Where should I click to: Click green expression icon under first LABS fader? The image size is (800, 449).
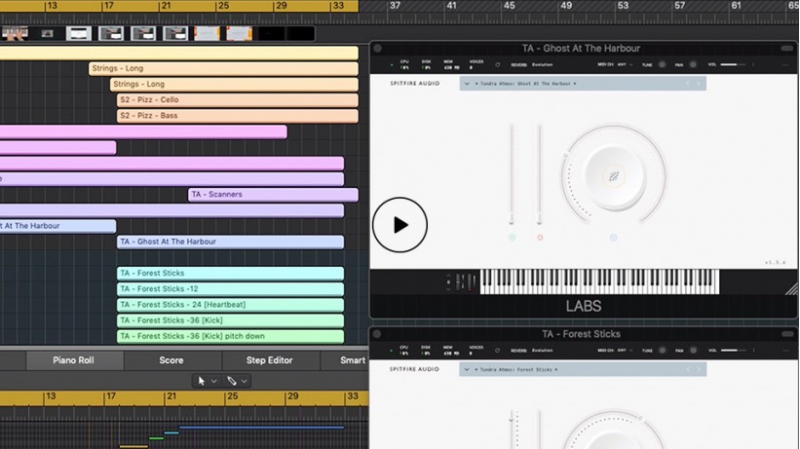tap(512, 237)
